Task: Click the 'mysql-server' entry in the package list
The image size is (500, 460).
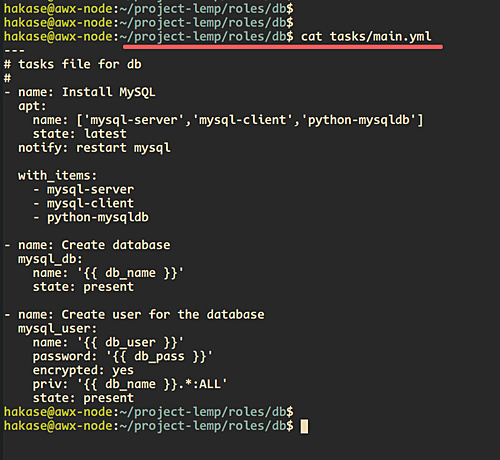Action: [x=134, y=120]
